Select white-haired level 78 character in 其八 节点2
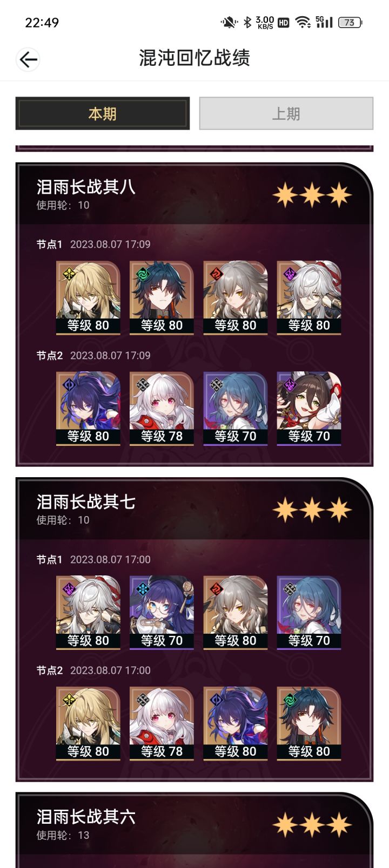The height and width of the screenshot is (868, 389). click(x=162, y=409)
